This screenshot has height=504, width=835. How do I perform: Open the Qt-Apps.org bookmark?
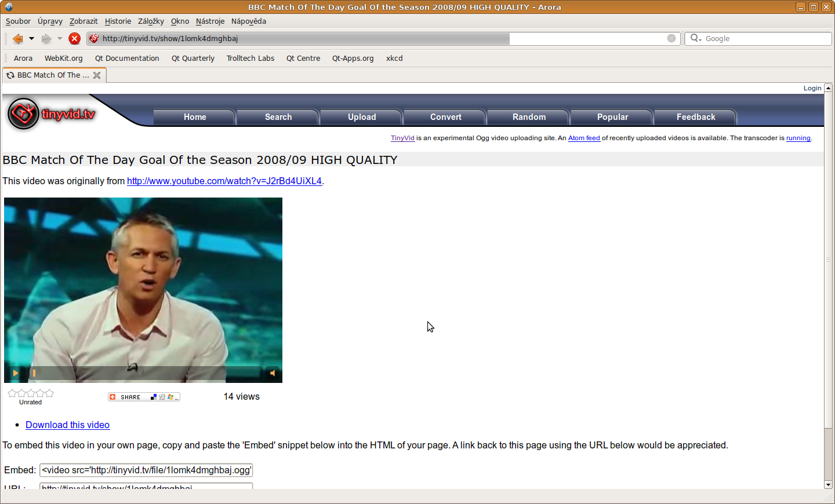[x=353, y=59]
